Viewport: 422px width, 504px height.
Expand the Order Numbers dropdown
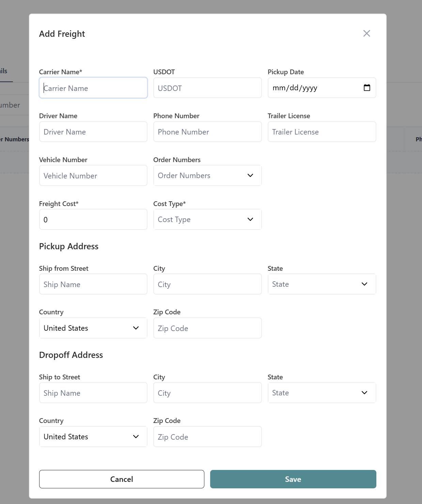coord(250,175)
